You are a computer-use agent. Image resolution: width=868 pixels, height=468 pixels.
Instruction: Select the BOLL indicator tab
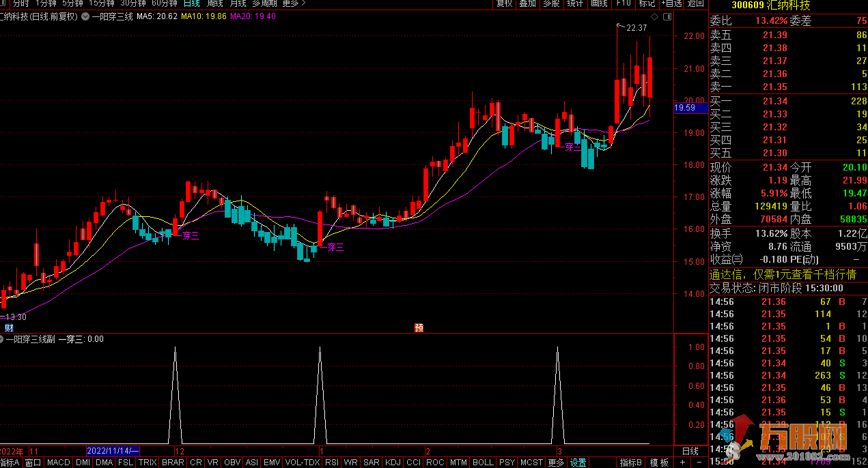pyautogui.click(x=484, y=463)
